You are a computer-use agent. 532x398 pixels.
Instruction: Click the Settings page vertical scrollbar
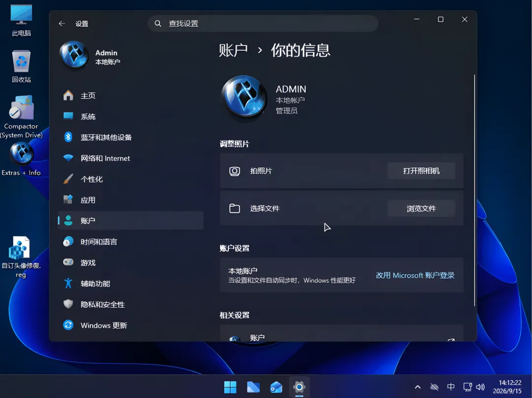point(474,190)
